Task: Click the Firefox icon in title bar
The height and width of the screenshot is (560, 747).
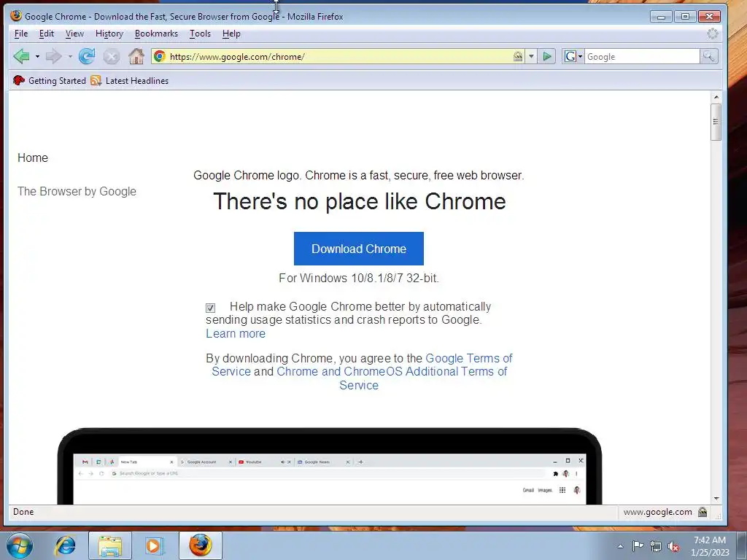Action: 16,16
